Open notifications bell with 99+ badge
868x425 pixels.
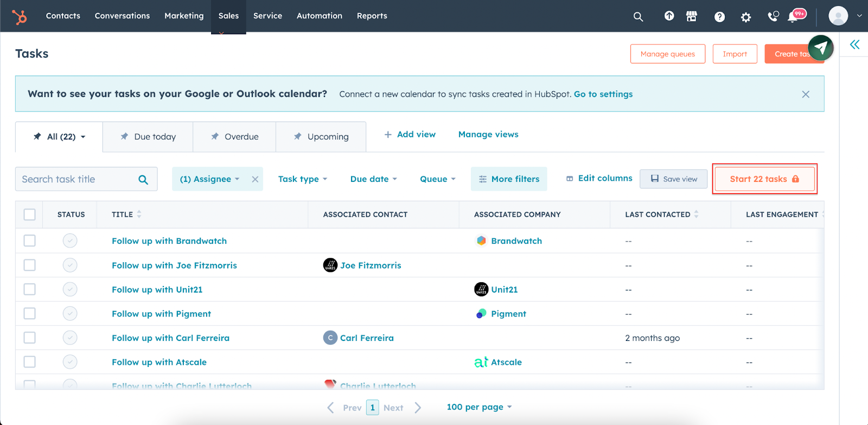coord(796,16)
